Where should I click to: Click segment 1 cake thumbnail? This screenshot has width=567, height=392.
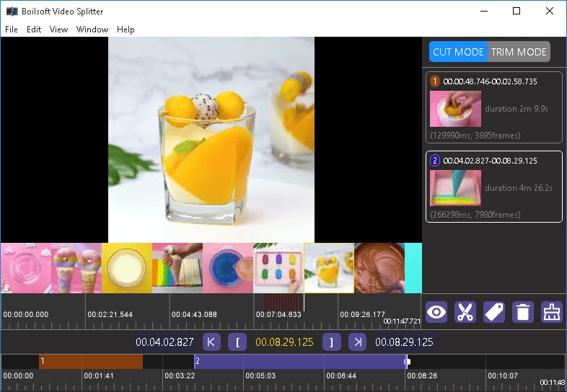tap(455, 109)
